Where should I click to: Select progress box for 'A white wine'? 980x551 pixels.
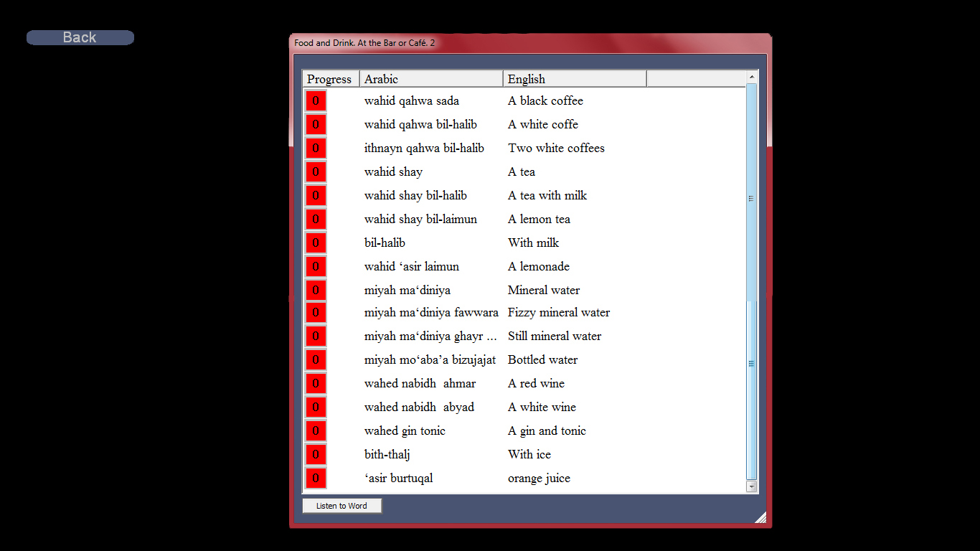[x=316, y=407]
